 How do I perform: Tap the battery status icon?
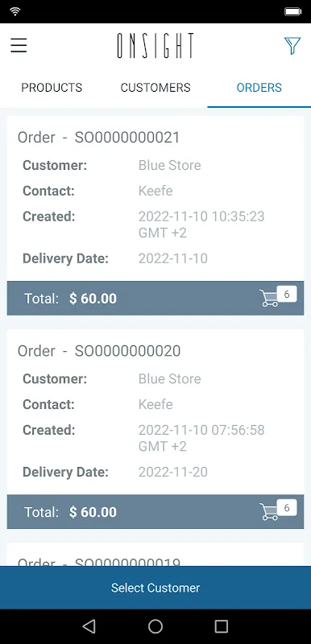point(293,11)
